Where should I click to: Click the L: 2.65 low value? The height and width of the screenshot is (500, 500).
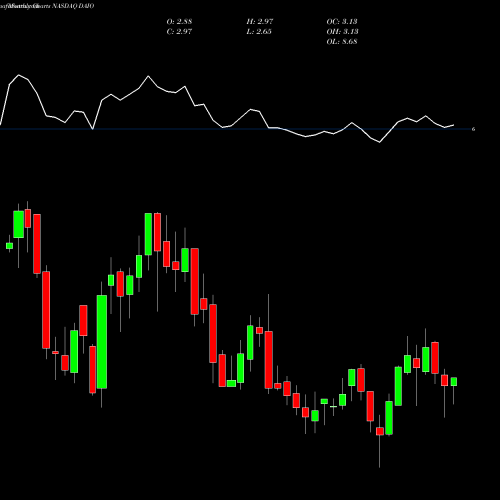pyautogui.click(x=259, y=32)
